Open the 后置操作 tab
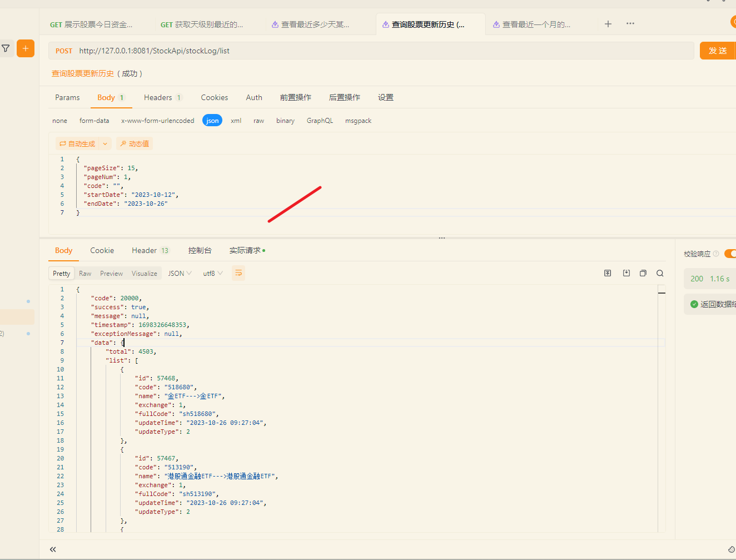736x560 pixels. (x=345, y=97)
